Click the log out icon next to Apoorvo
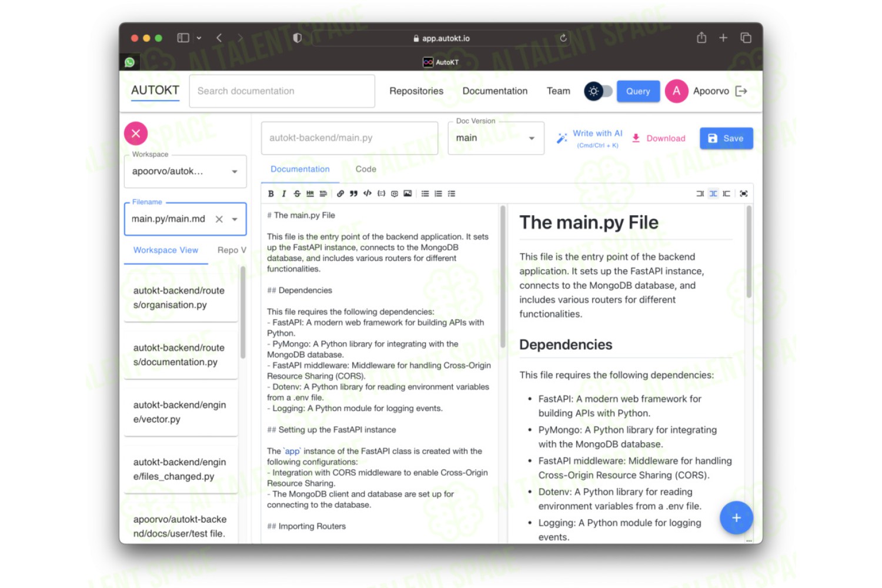The image size is (882, 588). [x=741, y=91]
